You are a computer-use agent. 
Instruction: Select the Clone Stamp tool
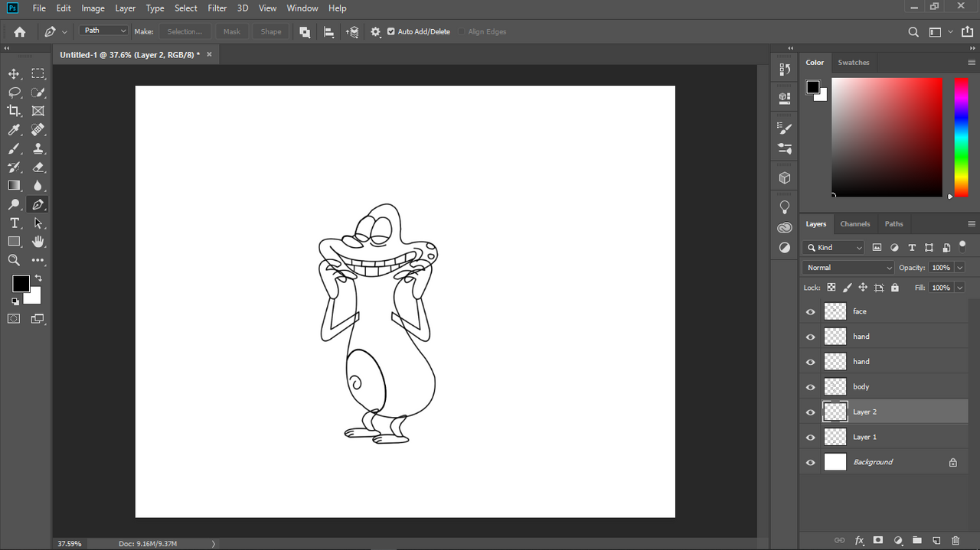point(38,148)
